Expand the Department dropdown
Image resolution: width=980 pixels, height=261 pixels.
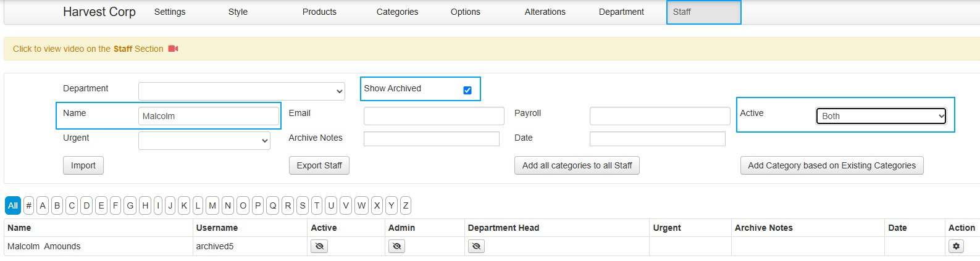coord(241,91)
